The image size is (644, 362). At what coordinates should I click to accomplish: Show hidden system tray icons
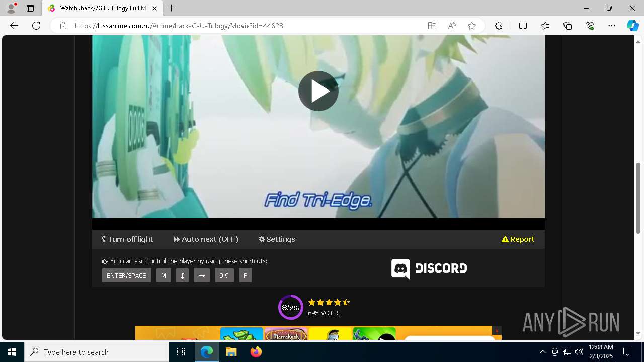tap(542, 352)
